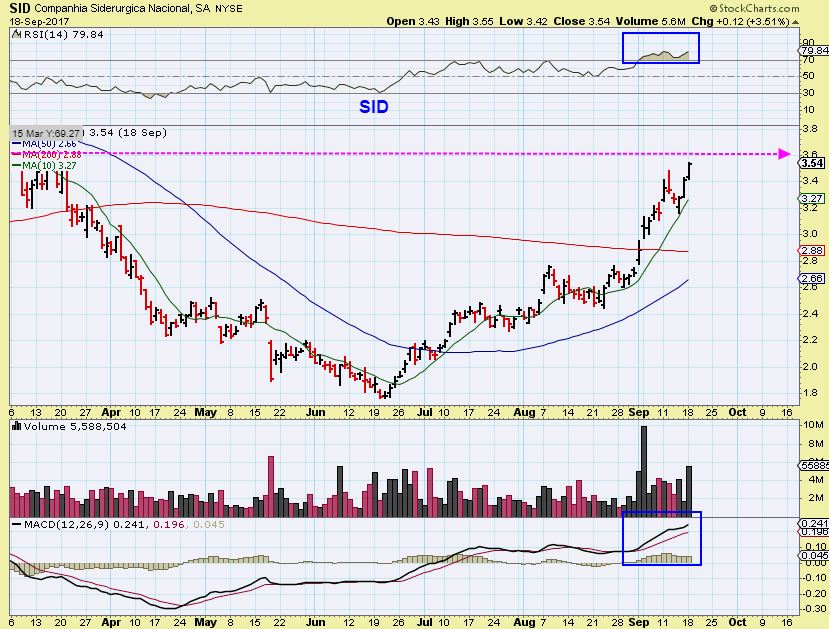829x629 pixels.
Task: Click the NYSE exchange label
Action: click(x=229, y=8)
